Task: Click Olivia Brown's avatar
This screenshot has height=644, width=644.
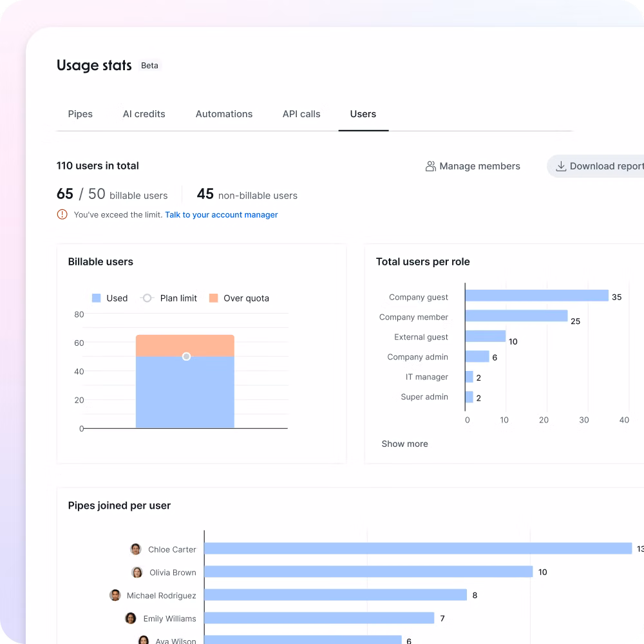Action: pyautogui.click(x=137, y=573)
